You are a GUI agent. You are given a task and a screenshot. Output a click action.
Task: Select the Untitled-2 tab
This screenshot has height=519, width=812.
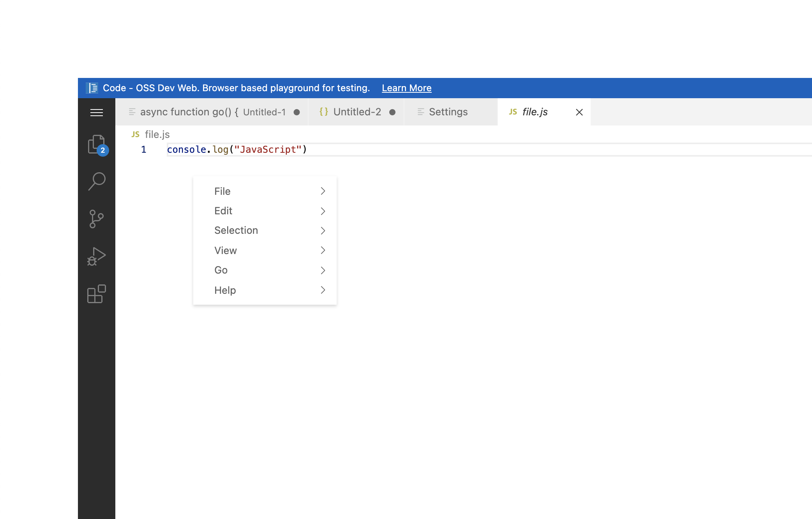pyautogui.click(x=357, y=112)
